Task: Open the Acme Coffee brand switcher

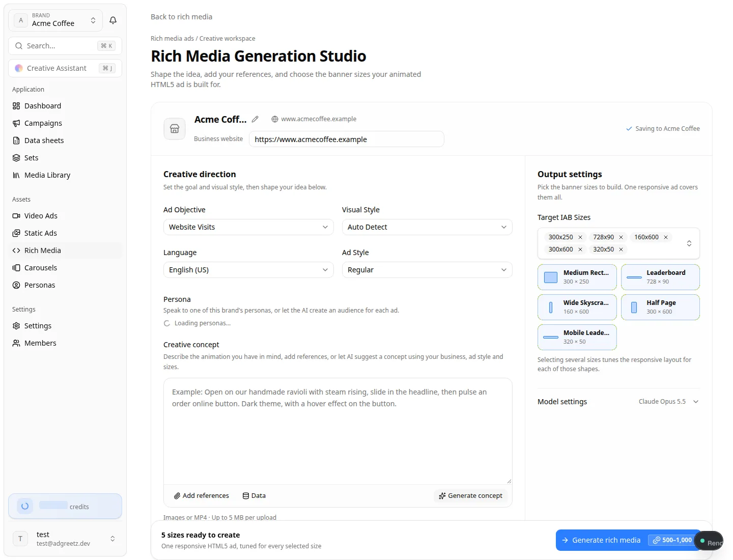Action: coord(55,20)
